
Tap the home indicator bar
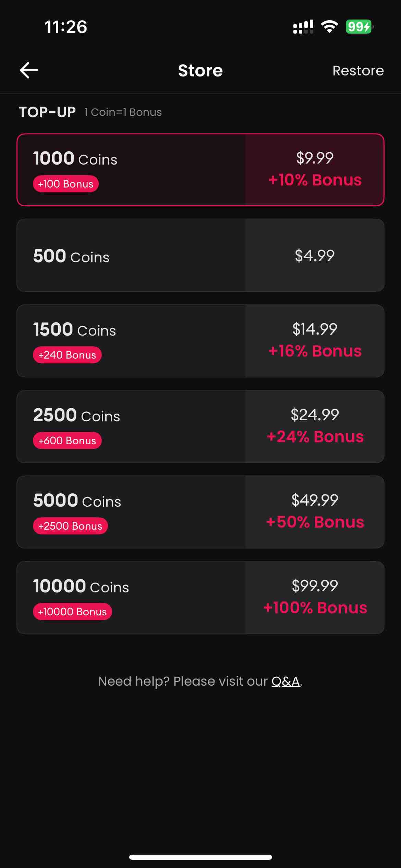point(200,857)
